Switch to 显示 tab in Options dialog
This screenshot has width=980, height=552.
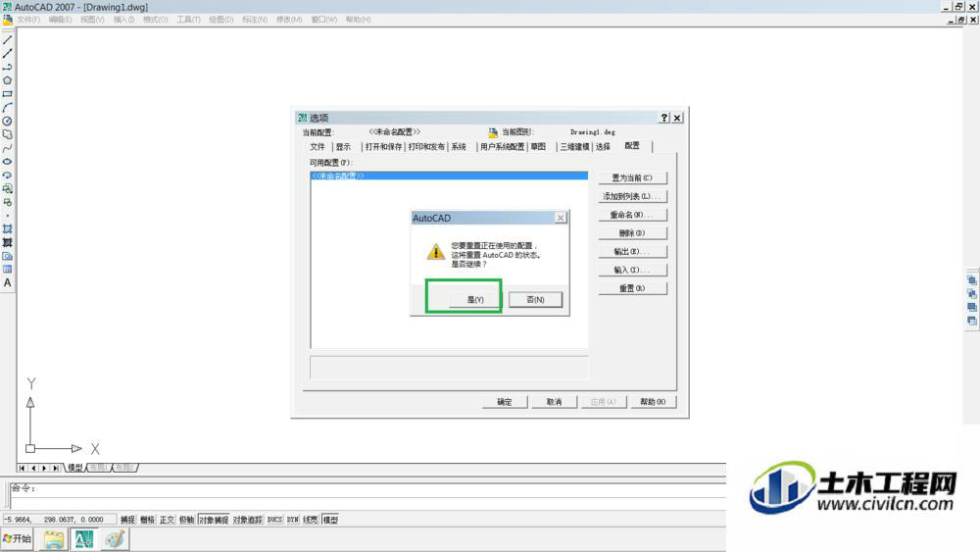point(343,147)
